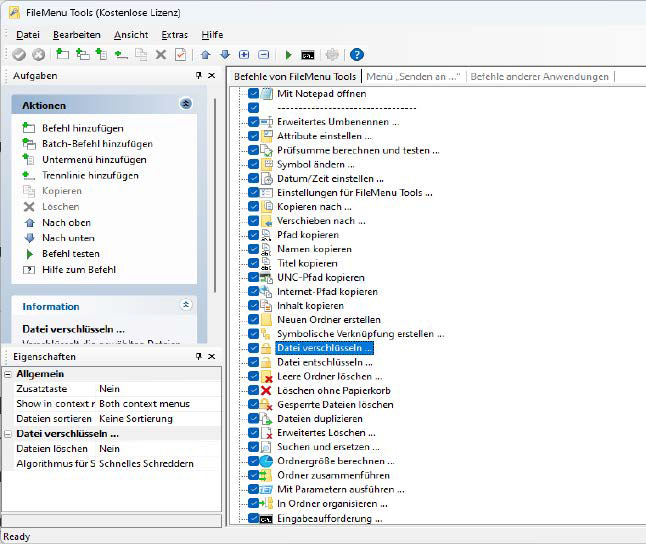Click the Collapse all minus toolbar icon
This screenshot has width=646, height=544.
tap(264, 54)
